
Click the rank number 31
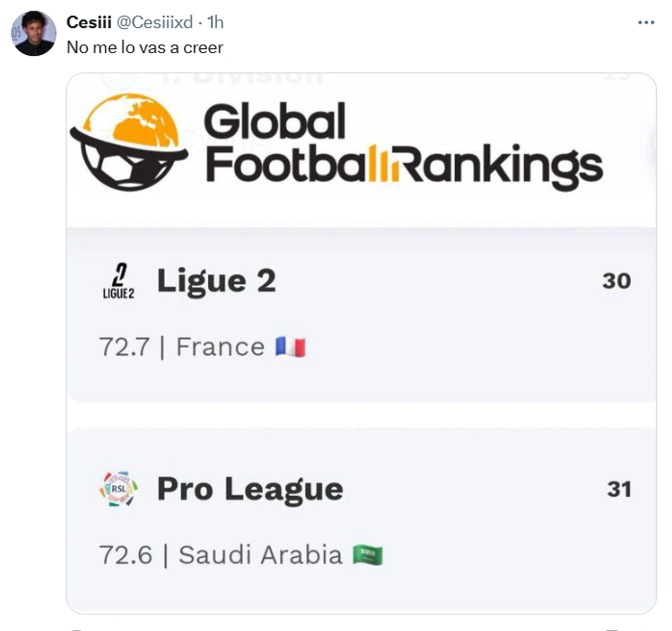pyautogui.click(x=619, y=489)
